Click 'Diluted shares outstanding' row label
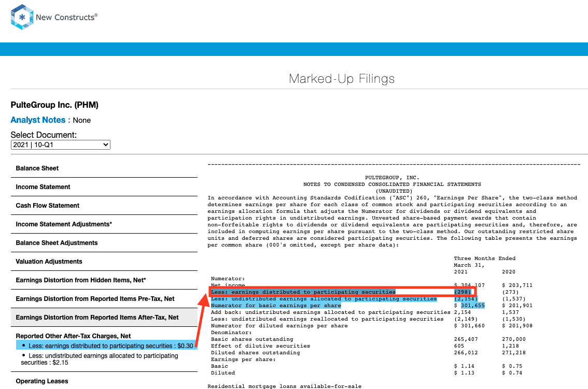This screenshot has width=588, height=389. click(256, 353)
